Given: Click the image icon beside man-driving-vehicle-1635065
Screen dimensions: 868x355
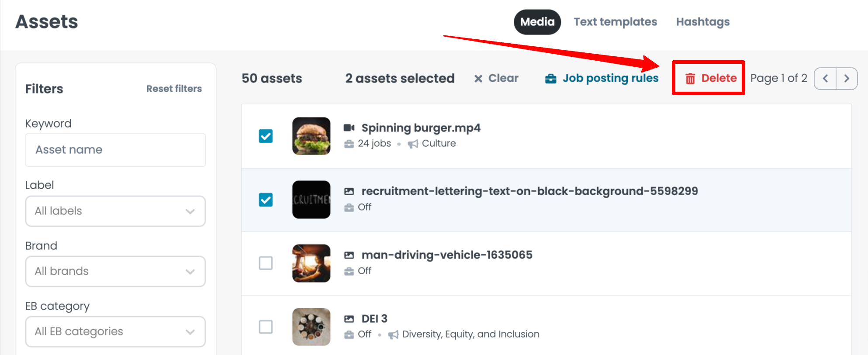Looking at the screenshot, I should click(x=349, y=255).
